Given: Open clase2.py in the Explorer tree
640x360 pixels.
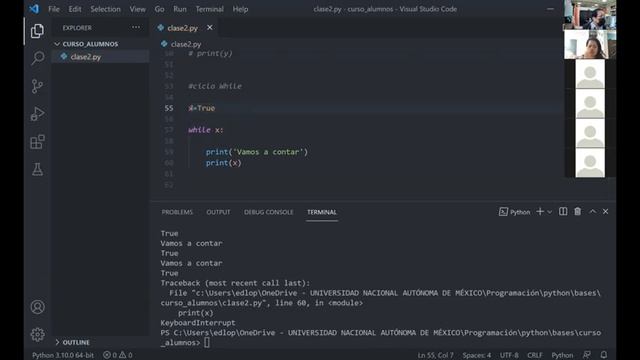Looking at the screenshot, I should pyautogui.click(x=86, y=57).
